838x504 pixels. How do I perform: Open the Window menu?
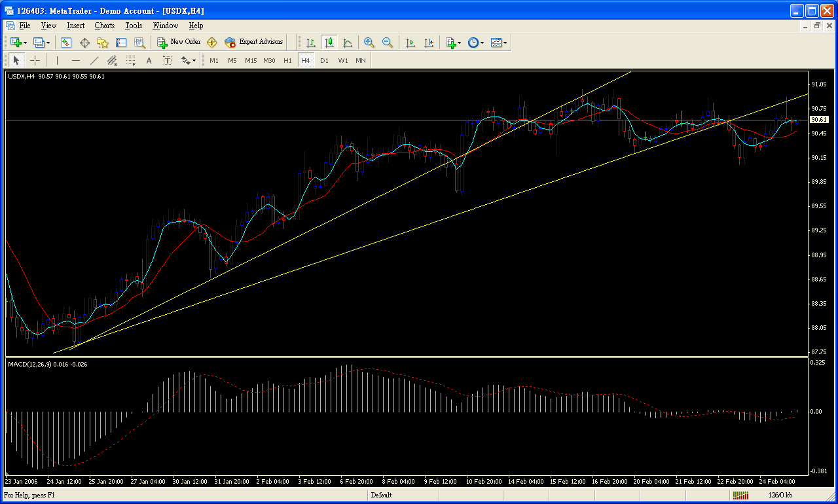click(165, 26)
